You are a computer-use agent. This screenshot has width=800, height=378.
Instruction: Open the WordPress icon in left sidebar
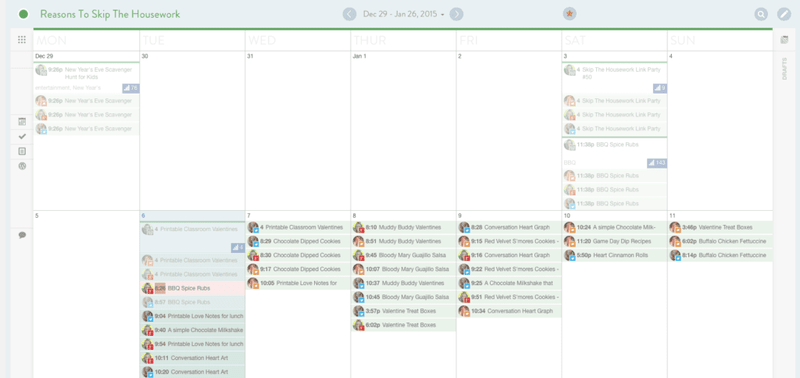(x=22, y=166)
